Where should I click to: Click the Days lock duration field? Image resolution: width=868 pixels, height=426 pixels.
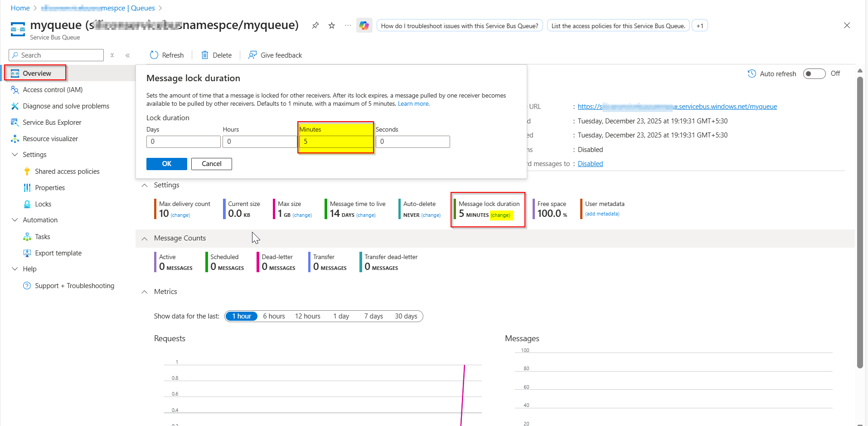[x=184, y=142]
